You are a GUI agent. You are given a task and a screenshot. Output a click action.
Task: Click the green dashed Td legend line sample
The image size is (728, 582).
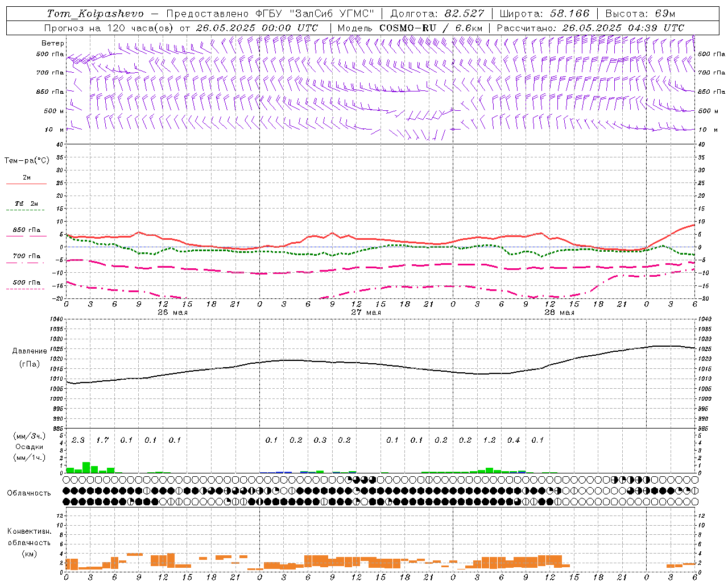(x=26, y=210)
